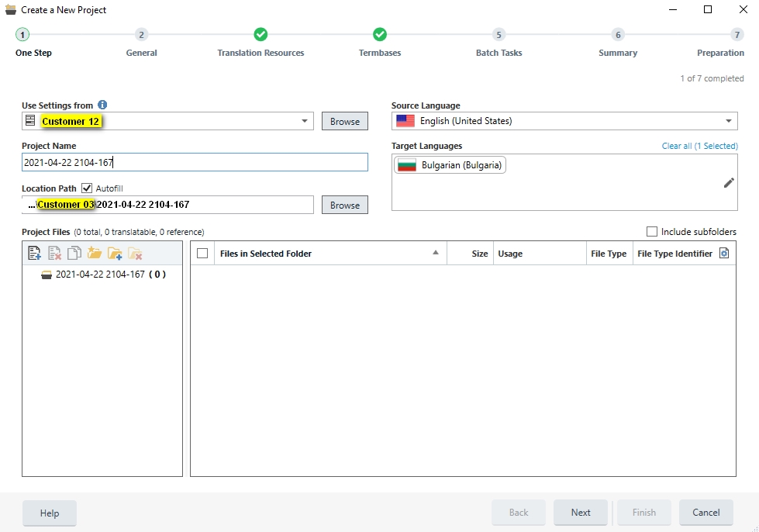Toggle the Files in Selected Folder checkbox

pos(202,253)
